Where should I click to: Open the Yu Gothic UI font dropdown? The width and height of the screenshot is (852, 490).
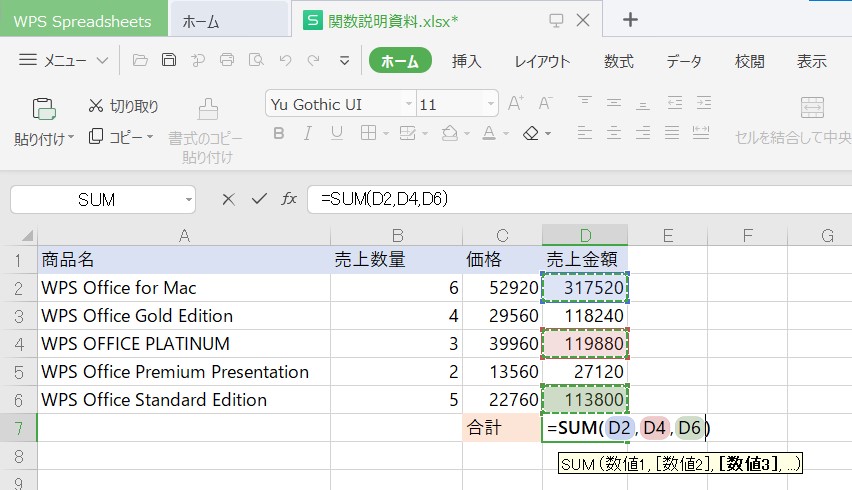click(x=409, y=104)
